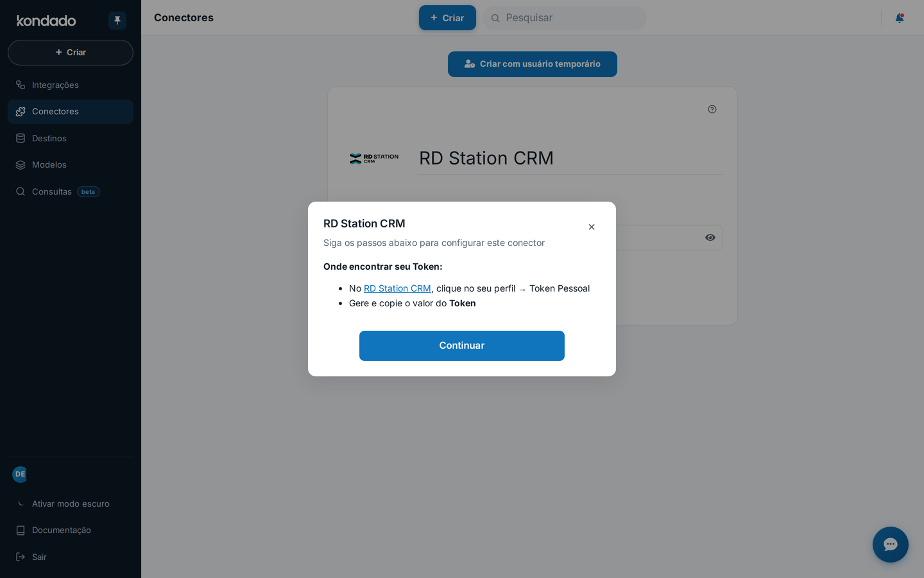This screenshot has width=924, height=578.
Task: Open the chat support bubble icon
Action: [x=891, y=545]
